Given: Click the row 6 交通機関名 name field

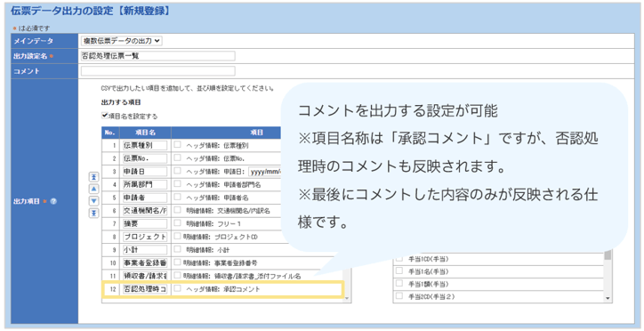Looking at the screenshot, I should [145, 211].
